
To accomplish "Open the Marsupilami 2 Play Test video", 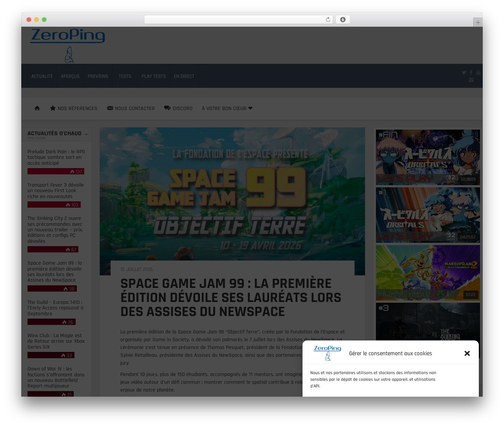I will click(428, 273).
